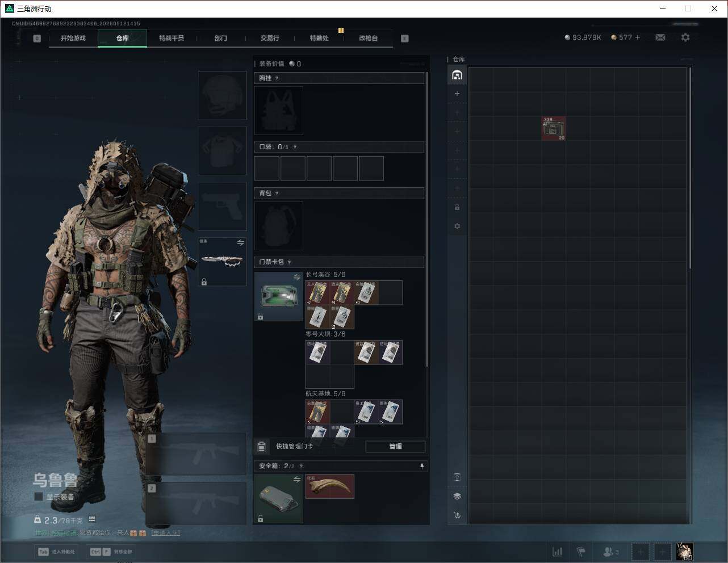Go to the 特战干员 tab
The image size is (728, 563).
[171, 38]
